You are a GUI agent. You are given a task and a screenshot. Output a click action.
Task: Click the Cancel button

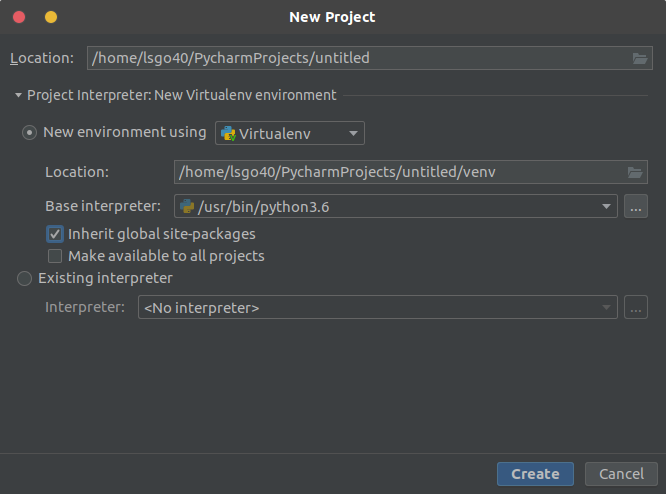tap(621, 474)
